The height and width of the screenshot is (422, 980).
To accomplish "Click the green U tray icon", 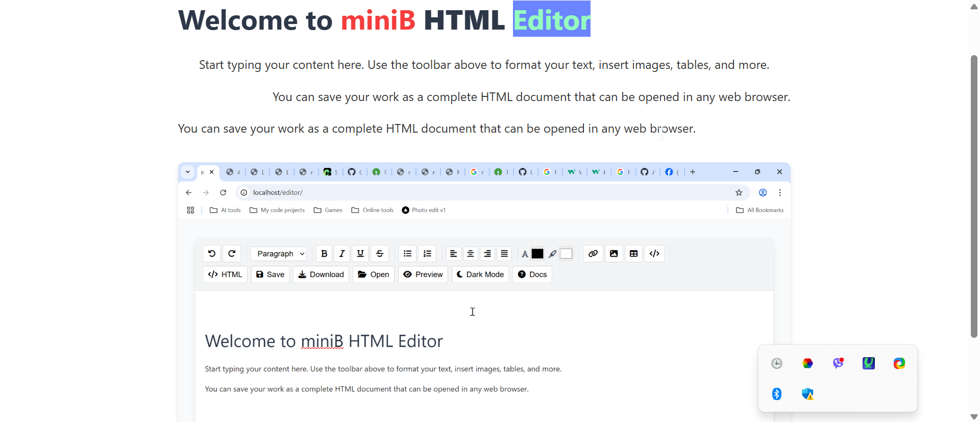I will coord(869,363).
